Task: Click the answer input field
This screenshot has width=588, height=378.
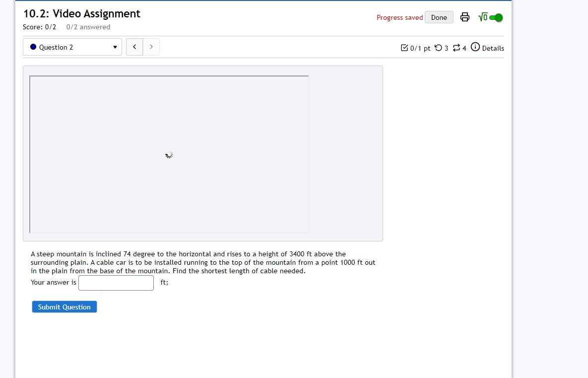Action: 116,283
